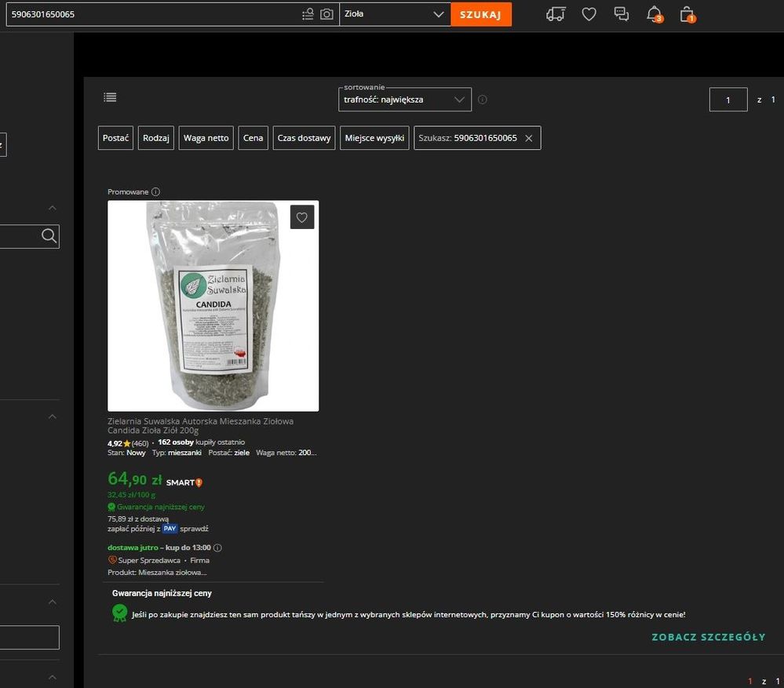Image resolution: width=784 pixels, height=688 pixels.
Task: Expand the 'Waga netto' filter
Action: (x=206, y=138)
